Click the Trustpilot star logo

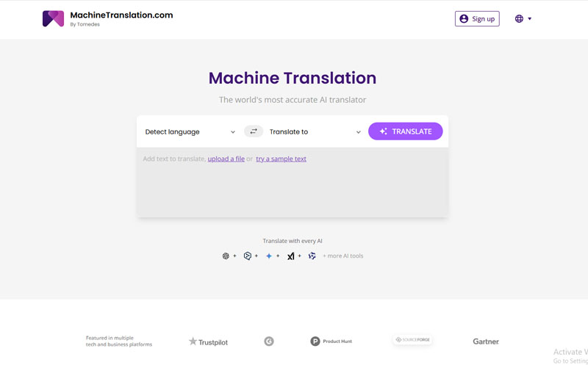pyautogui.click(x=208, y=341)
